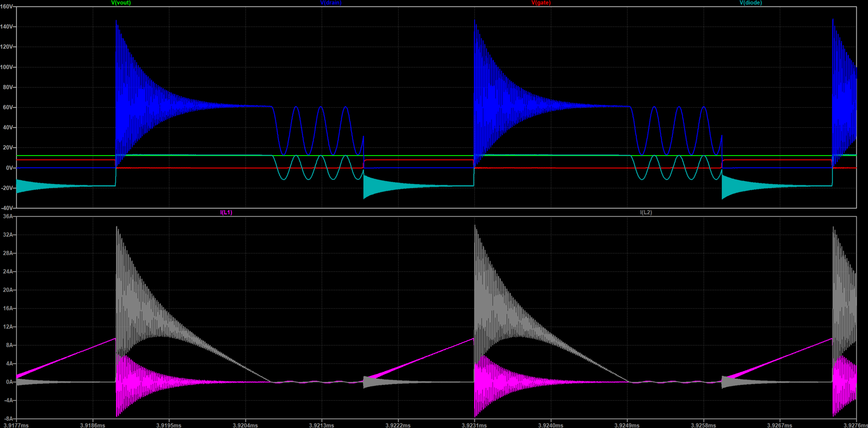Click the red V(gate) trace label
This screenshot has height=428, width=868.
[x=541, y=3]
